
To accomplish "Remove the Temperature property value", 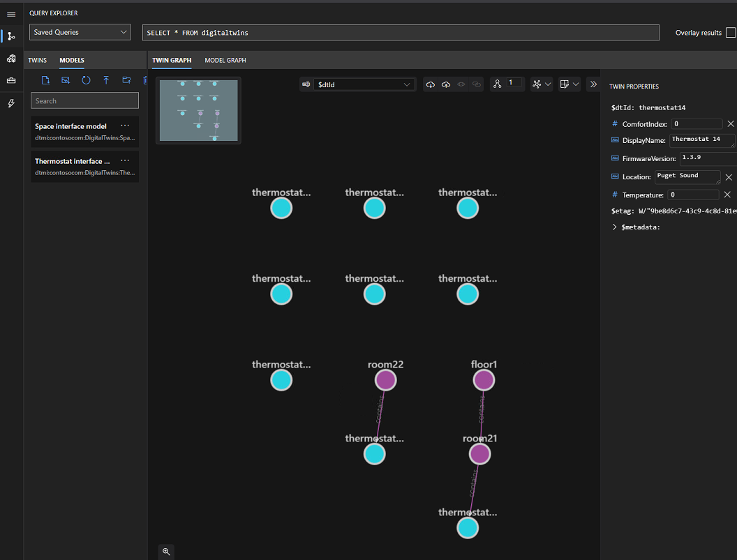I will [727, 195].
